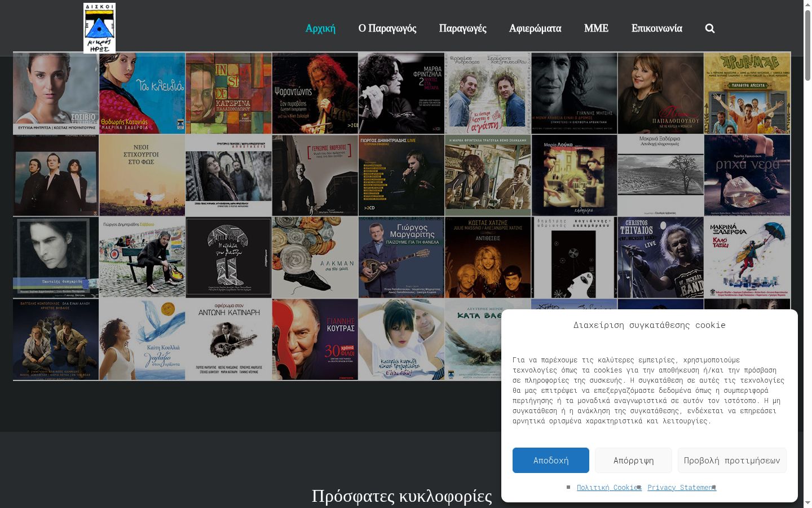812x508 pixels.
Task: Open the search magnifier icon
Action: click(x=710, y=28)
